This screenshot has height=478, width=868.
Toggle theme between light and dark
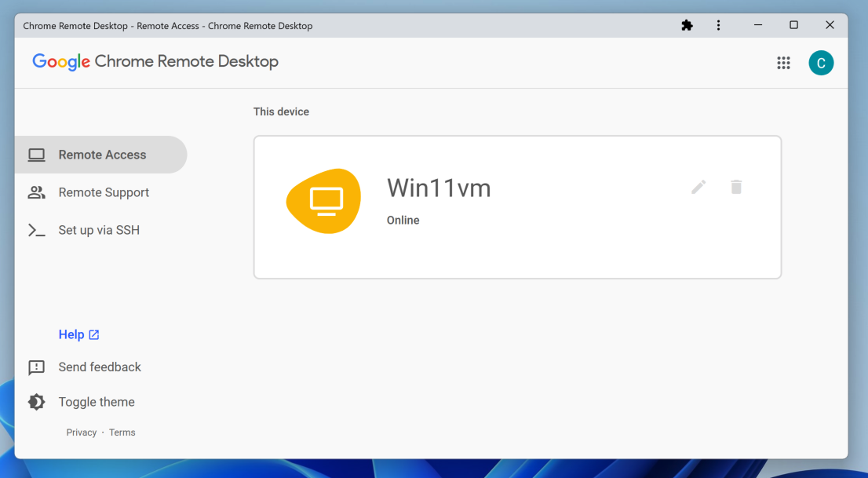coord(96,402)
